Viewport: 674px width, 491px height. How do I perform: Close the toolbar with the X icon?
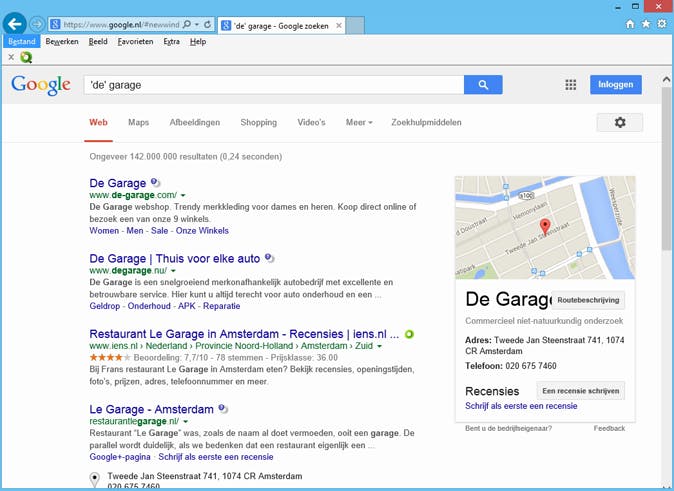[x=11, y=57]
